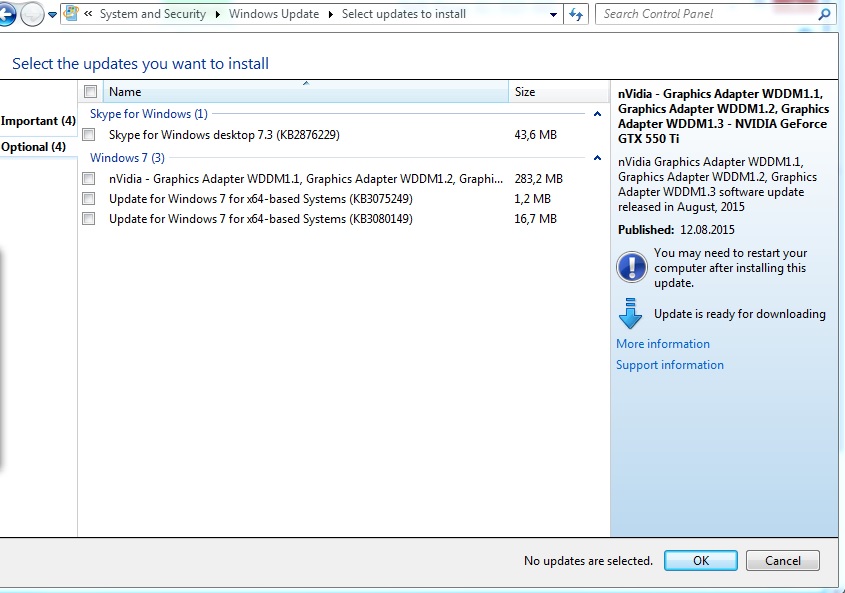
Task: Click Skype for Windows (1) group header
Action: (149, 114)
